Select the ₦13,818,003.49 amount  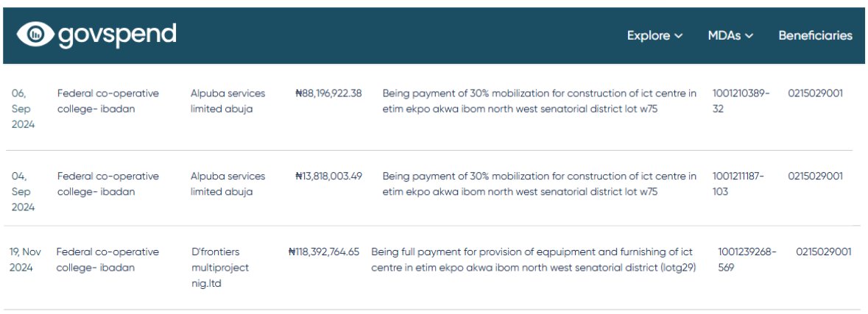click(328, 176)
